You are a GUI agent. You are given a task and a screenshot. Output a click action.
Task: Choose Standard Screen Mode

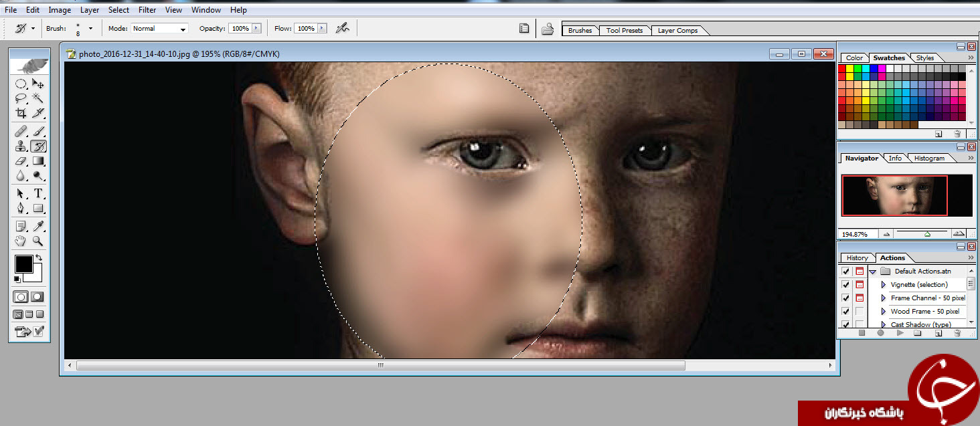[x=18, y=314]
